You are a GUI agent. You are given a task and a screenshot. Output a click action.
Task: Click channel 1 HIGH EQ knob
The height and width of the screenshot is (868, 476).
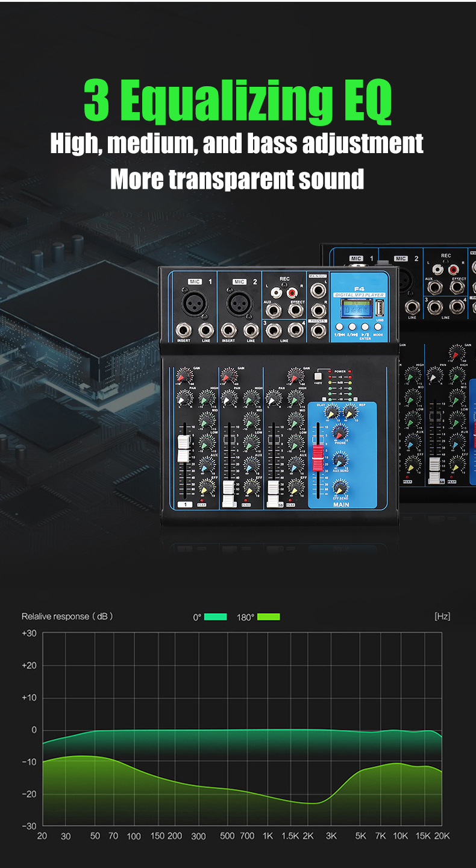pyautogui.click(x=206, y=398)
